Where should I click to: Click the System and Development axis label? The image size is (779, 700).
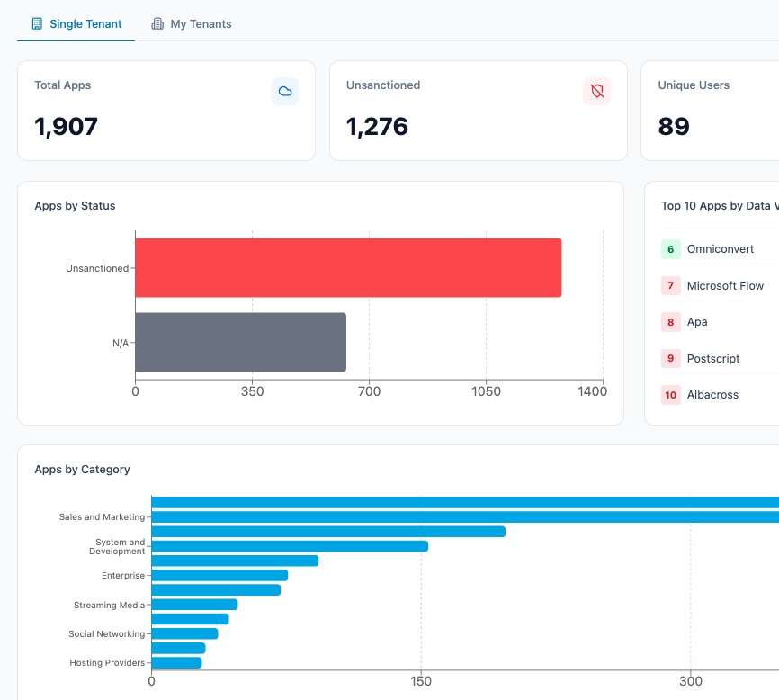pyautogui.click(x=117, y=546)
